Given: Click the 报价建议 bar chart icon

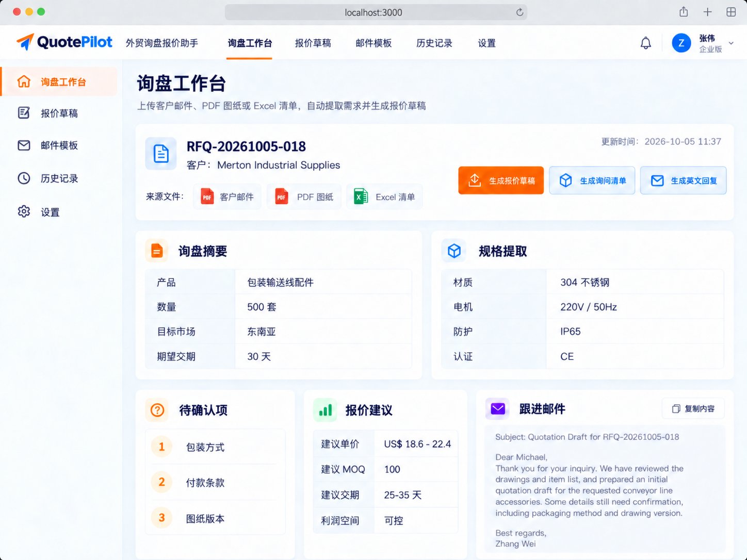Looking at the screenshot, I should pos(325,410).
